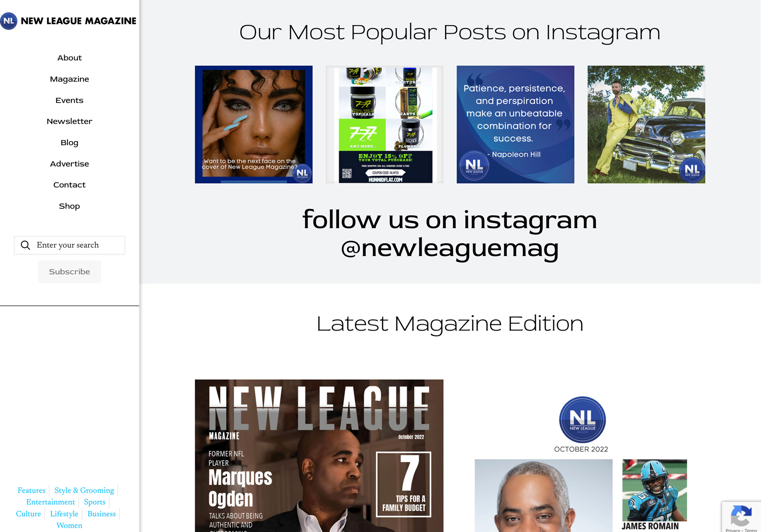Click the NL New League Magazine logo
761x532 pixels.
(68, 21)
